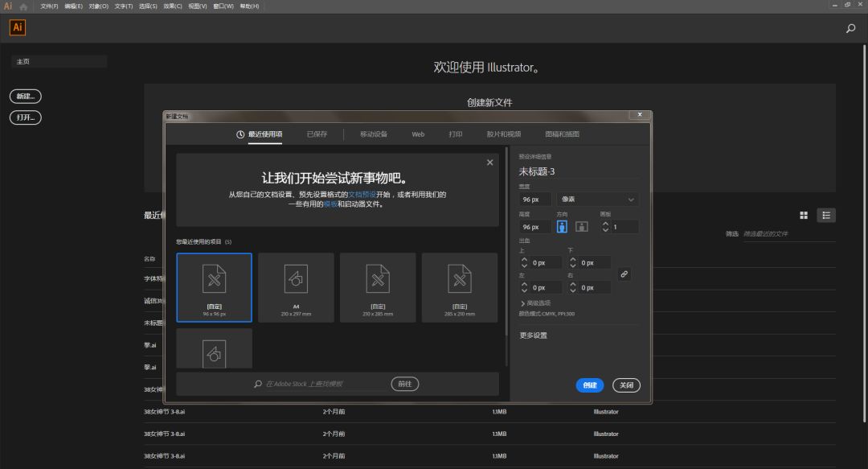Open the 图稿和插图 tab
Screen dimensions: 868x469
563,134
